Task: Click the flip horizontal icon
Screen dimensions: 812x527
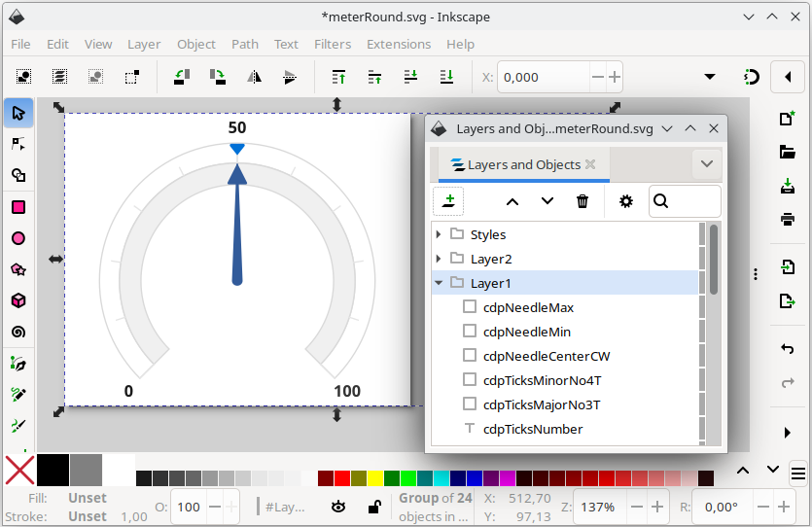Action: click(x=254, y=77)
